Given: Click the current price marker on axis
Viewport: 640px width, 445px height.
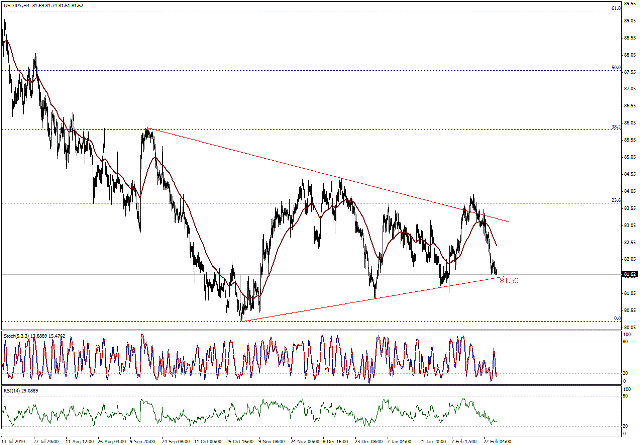Looking at the screenshot, I should pyautogui.click(x=628, y=274).
